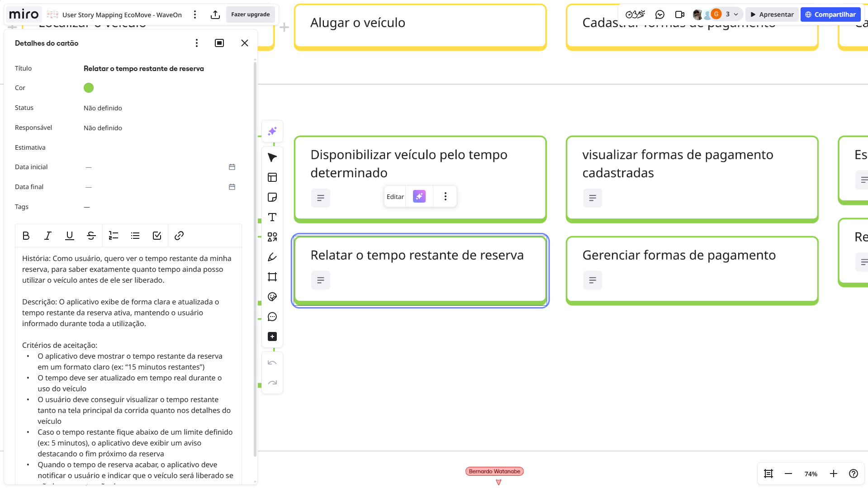868x488 pixels.
Task: Select the pen drawing tool
Action: (x=272, y=257)
